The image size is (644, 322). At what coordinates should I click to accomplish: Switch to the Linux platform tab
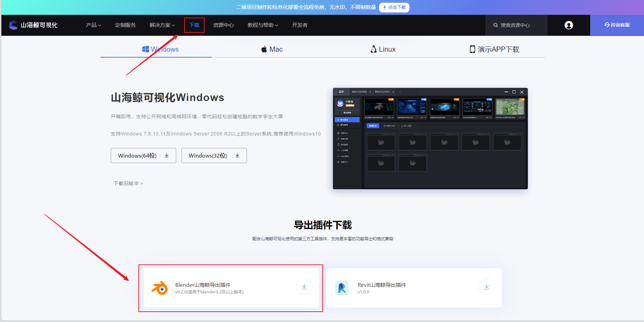pos(383,49)
